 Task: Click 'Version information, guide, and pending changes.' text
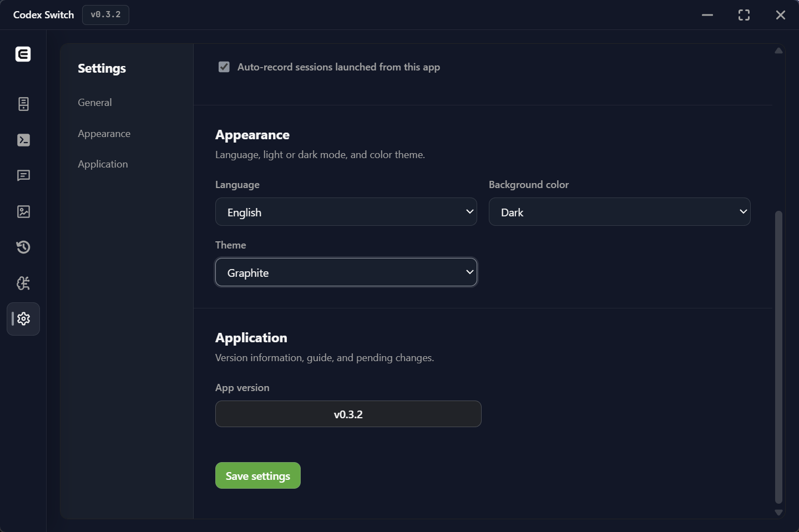325,358
